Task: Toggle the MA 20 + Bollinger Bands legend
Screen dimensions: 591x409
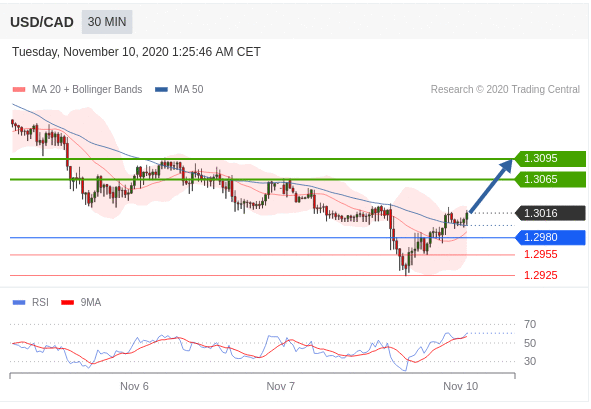Action: 87,89
